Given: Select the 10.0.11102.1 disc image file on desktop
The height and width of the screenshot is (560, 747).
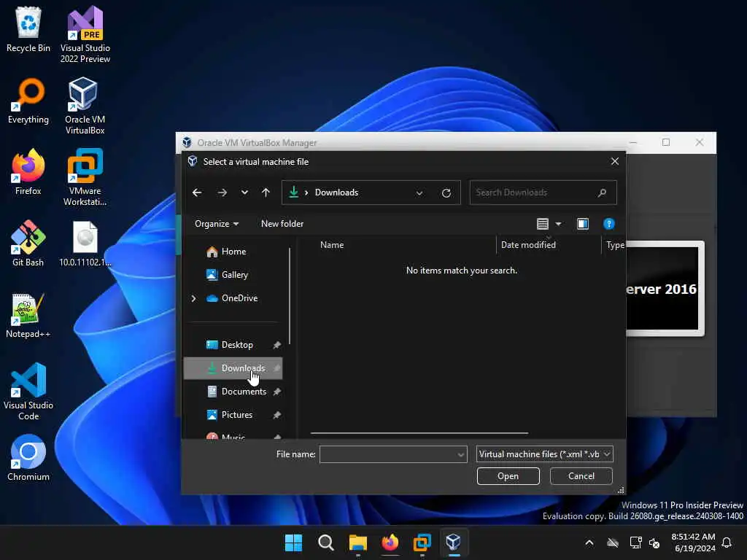Looking at the screenshot, I should tap(85, 244).
